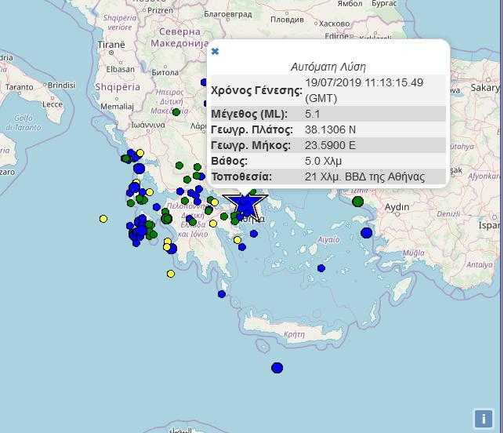This screenshot has height=433, width=504.
Task: Select the green marker near Izmir coast
Action: [x=358, y=202]
